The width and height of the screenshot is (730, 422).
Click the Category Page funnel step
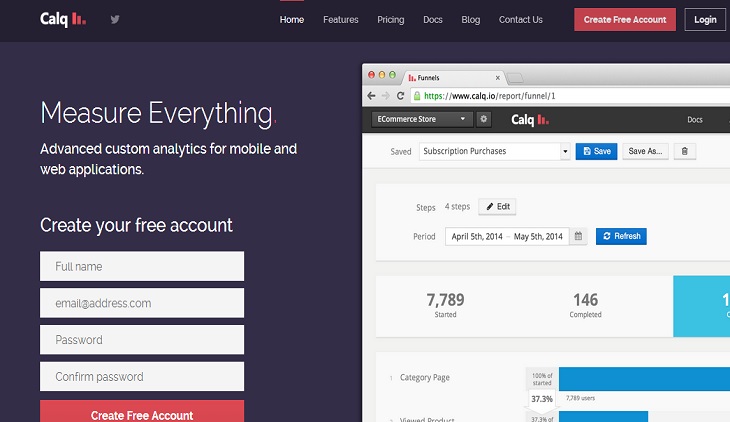click(x=425, y=377)
